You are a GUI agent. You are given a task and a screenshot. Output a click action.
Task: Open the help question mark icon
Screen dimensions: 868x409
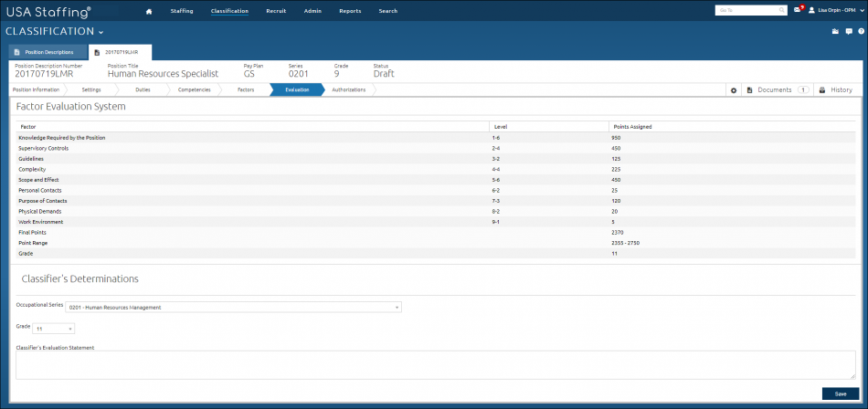coord(861,32)
